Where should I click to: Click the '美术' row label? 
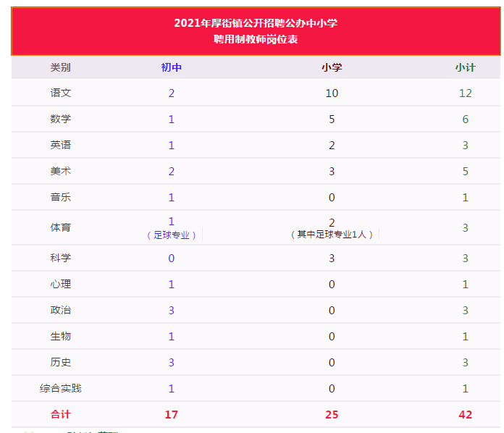60,171
